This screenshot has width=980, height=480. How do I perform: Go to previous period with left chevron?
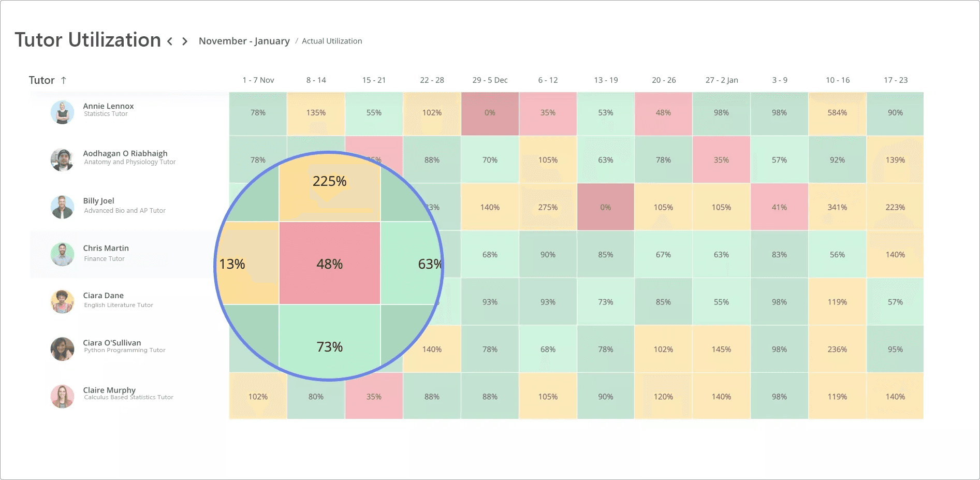click(170, 41)
